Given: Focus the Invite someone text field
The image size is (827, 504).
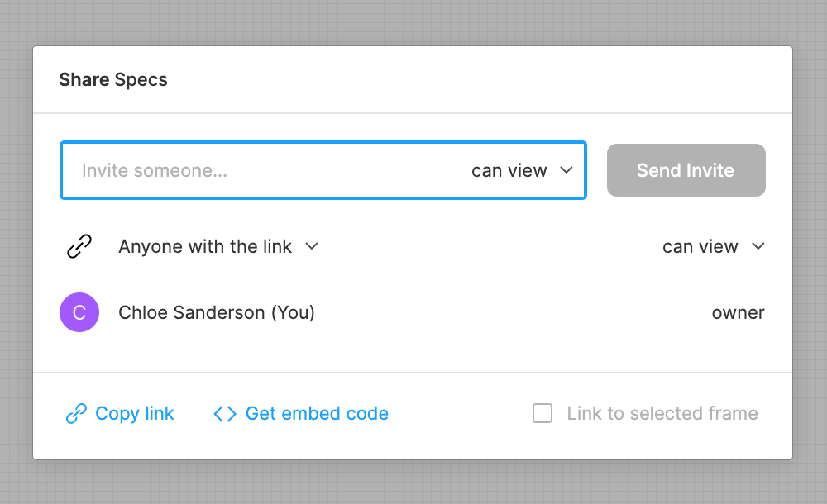Looking at the screenshot, I should click(x=248, y=170).
